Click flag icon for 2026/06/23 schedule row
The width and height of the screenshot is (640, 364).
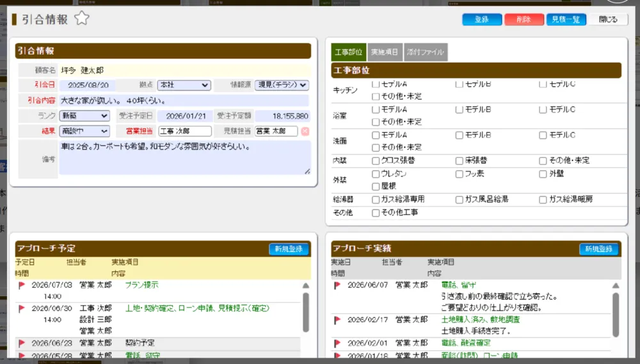tap(22, 343)
